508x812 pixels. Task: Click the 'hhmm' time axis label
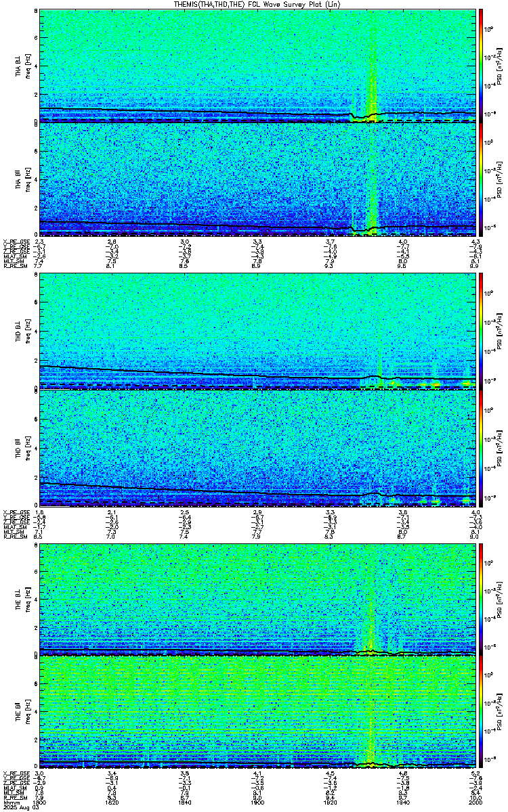(x=10, y=802)
